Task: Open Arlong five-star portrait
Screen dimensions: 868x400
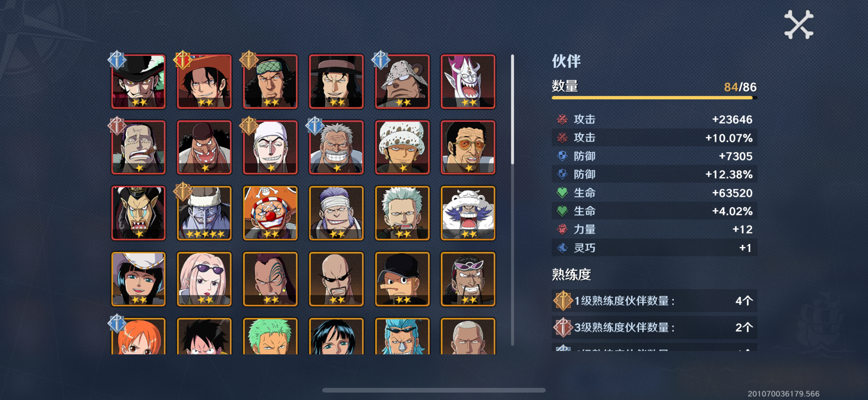Action: tap(204, 213)
